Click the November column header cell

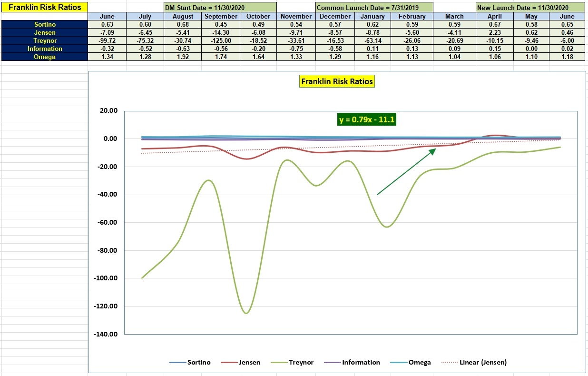click(296, 16)
